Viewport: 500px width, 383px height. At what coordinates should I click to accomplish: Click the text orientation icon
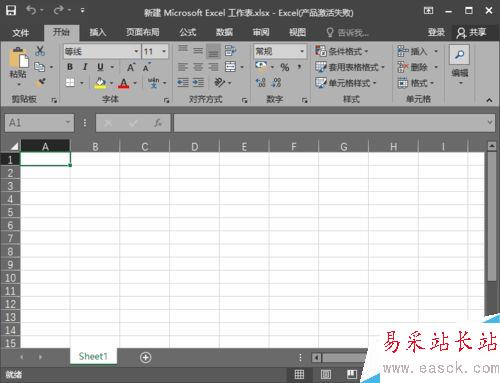click(x=220, y=82)
